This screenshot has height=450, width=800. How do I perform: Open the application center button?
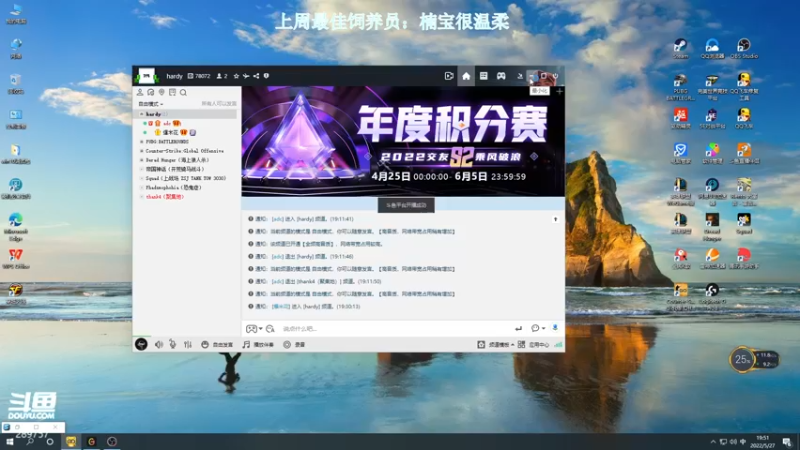click(x=534, y=345)
